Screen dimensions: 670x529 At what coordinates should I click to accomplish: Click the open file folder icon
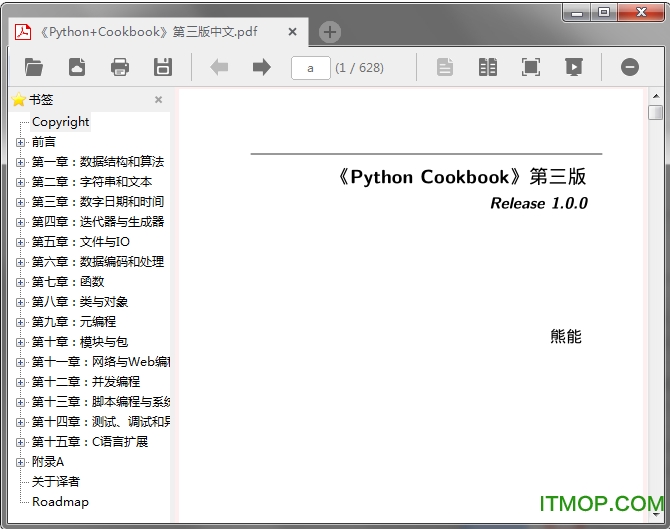tap(34, 67)
